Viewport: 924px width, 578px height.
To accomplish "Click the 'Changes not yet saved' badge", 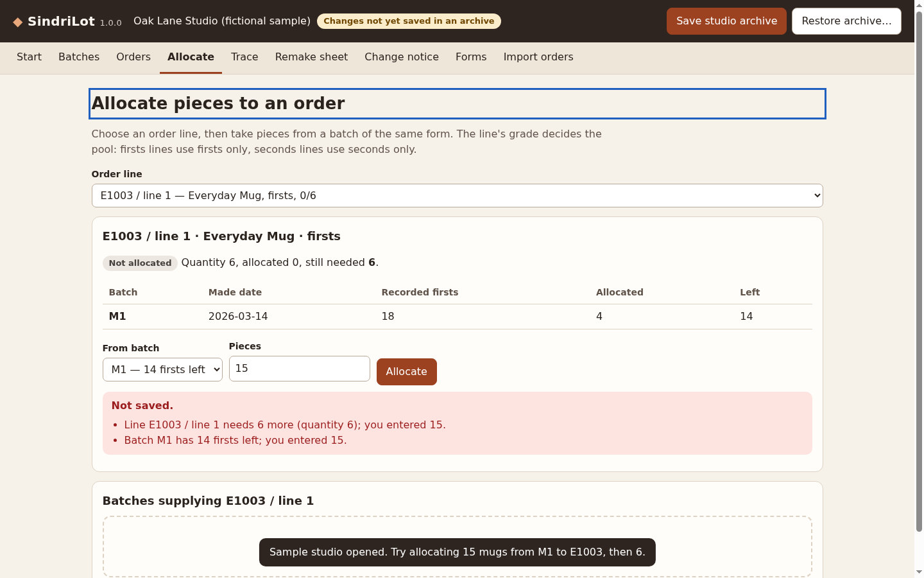I will 409,21.
